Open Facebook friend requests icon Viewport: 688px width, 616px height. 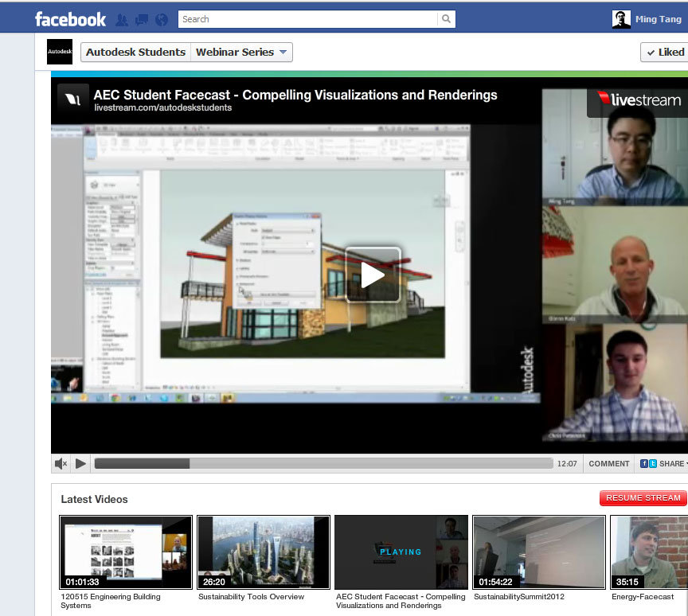pyautogui.click(x=122, y=20)
